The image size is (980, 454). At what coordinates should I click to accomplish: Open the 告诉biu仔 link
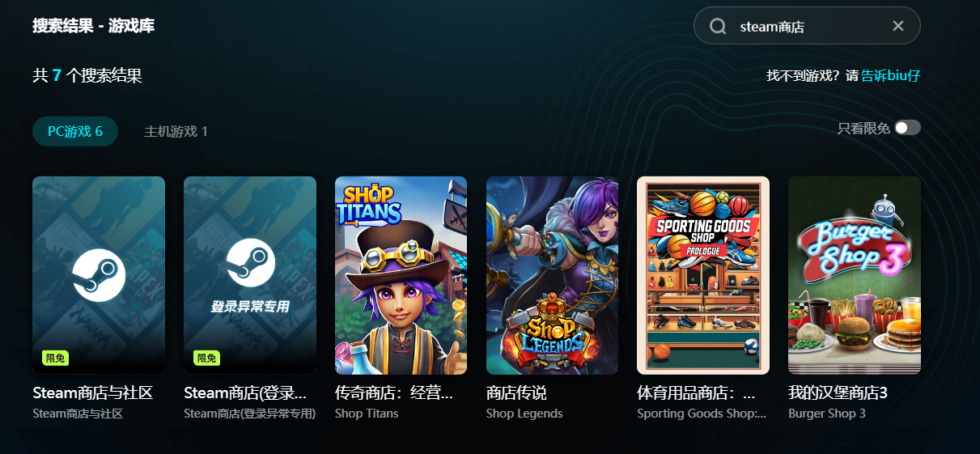(x=890, y=76)
